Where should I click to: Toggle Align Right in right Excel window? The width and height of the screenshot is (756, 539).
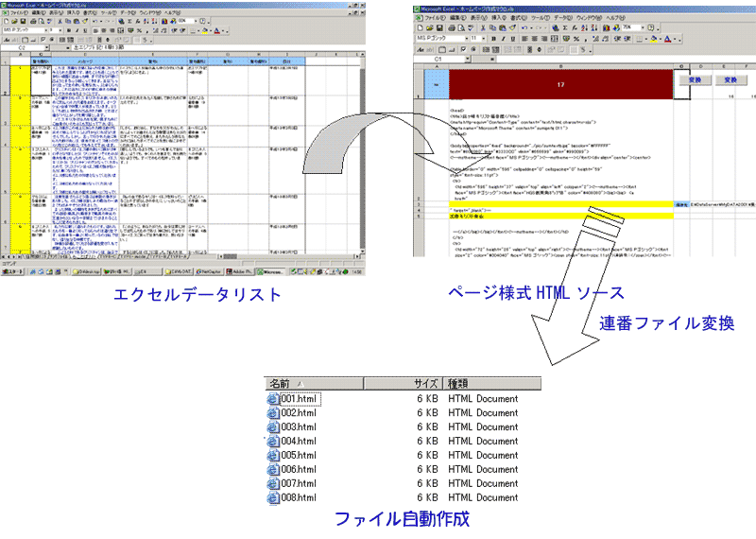(544, 39)
